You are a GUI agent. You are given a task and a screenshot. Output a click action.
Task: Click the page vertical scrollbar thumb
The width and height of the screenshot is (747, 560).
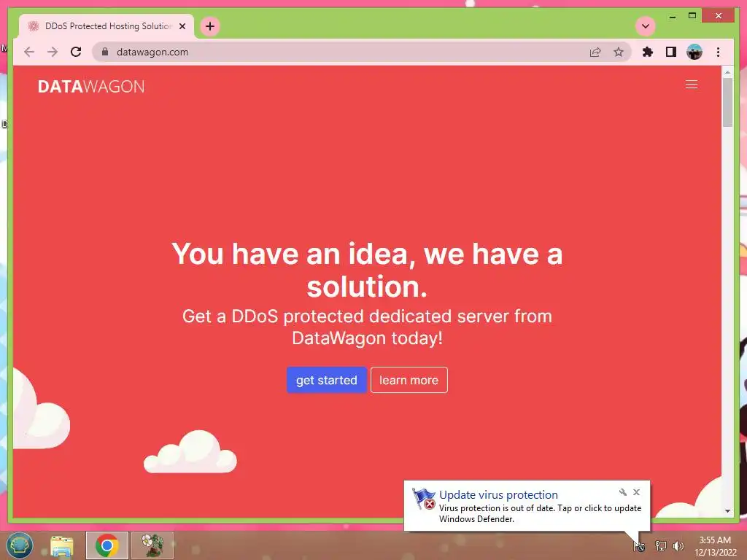click(727, 102)
